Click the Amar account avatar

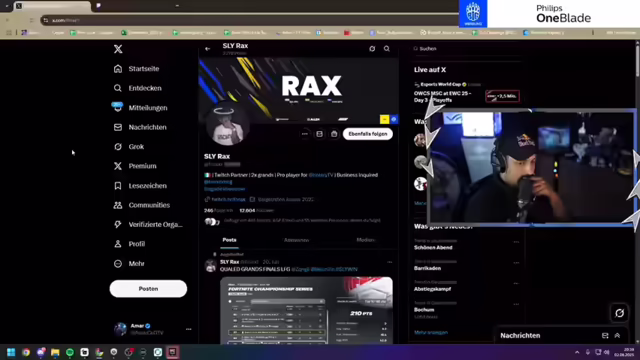click(120, 329)
